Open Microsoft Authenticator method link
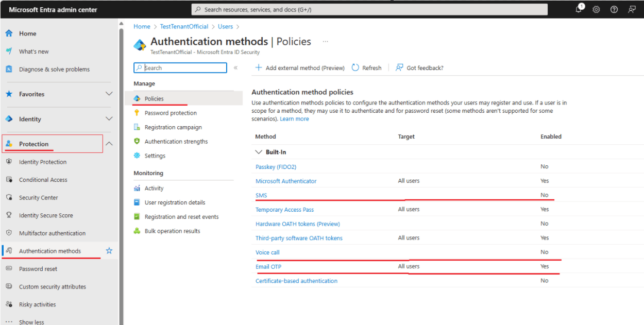 [286, 181]
